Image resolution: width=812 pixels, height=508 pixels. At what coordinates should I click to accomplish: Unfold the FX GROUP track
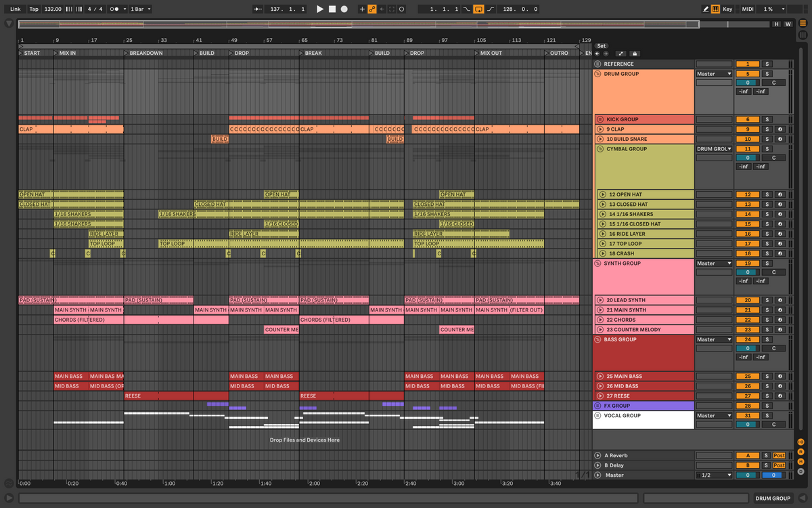(x=597, y=406)
